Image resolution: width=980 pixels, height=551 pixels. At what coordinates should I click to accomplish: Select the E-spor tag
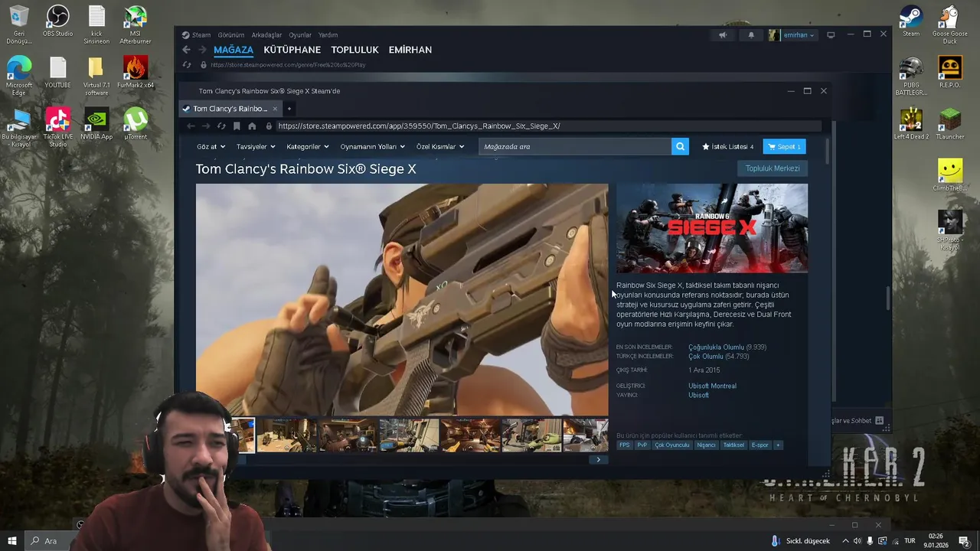759,445
